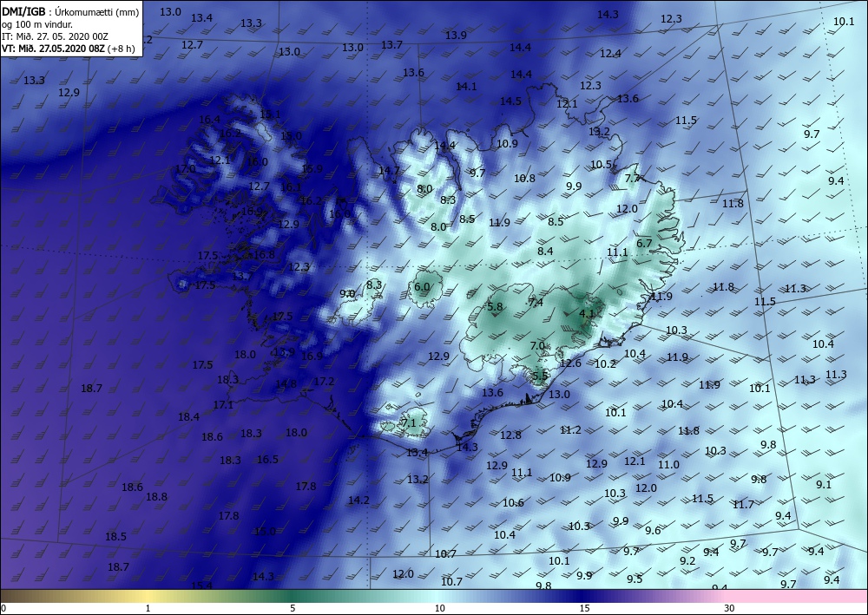
Task: Select the 5.5 value near the south coast
Action: [540, 375]
